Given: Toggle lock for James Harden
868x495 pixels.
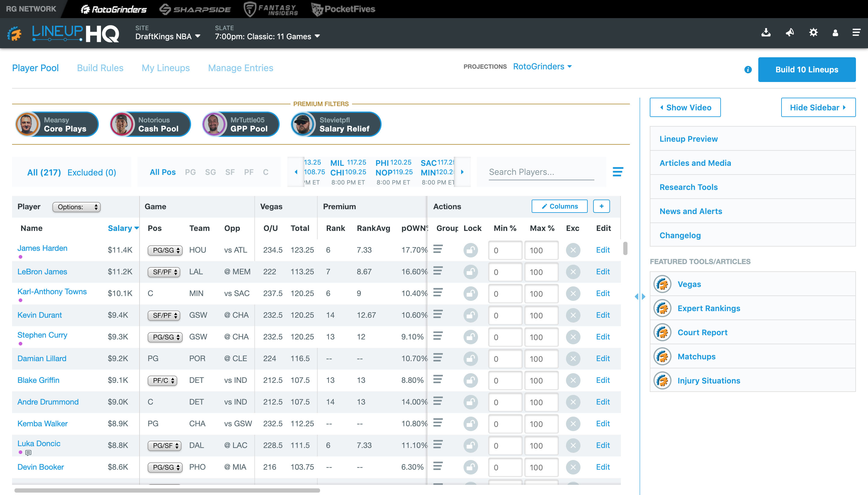Looking at the screenshot, I should click(x=470, y=250).
